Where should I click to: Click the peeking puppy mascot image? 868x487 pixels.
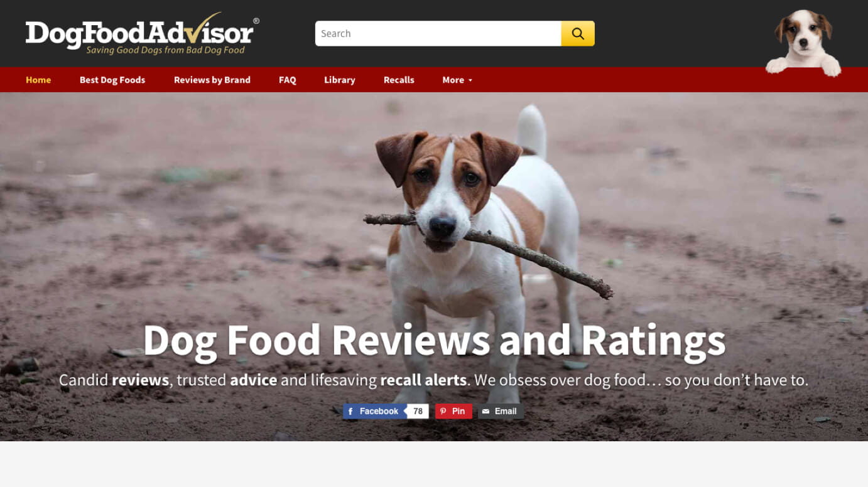click(803, 43)
